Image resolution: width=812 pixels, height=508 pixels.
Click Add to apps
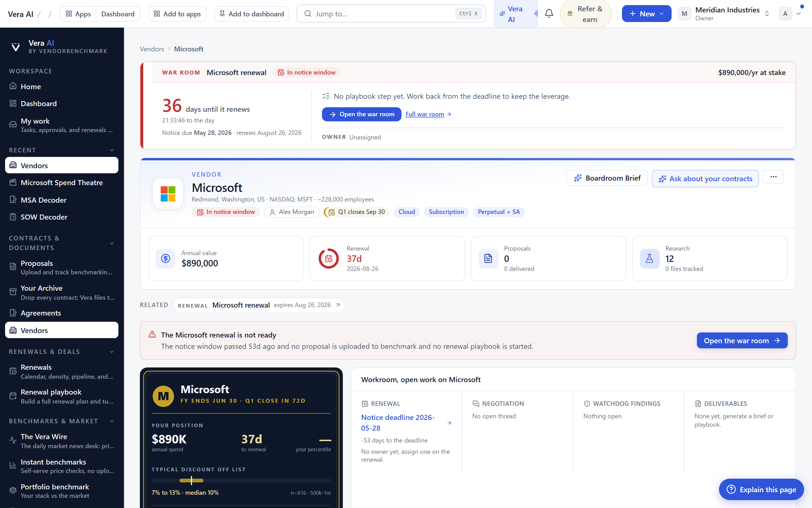tap(177, 14)
